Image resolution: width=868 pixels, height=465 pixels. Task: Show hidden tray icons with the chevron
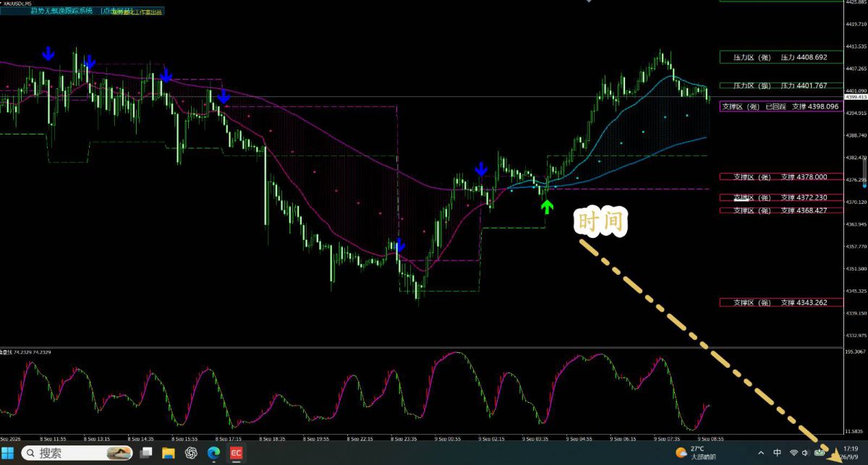tap(759, 453)
